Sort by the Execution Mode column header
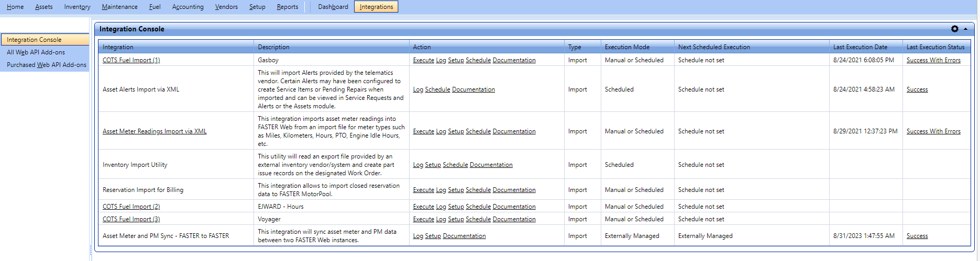 (x=627, y=47)
